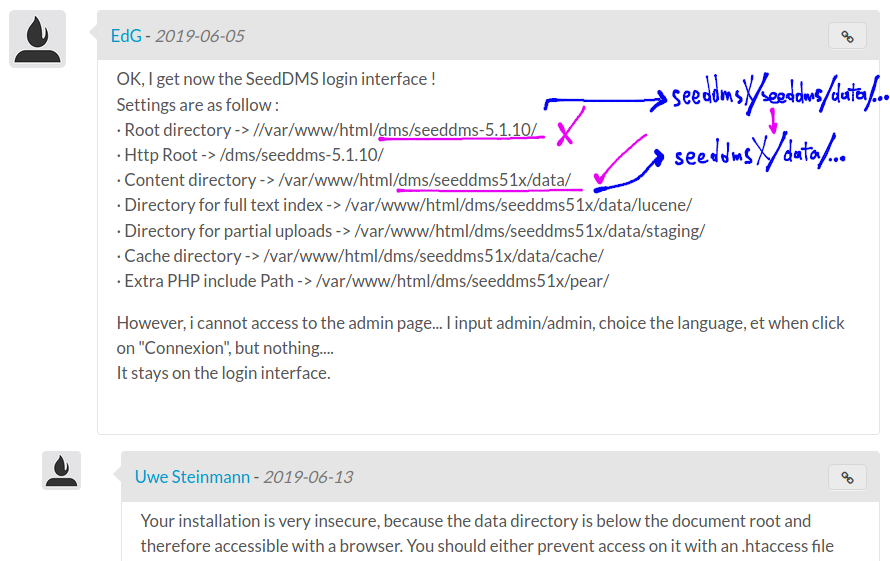
Task: Click the permalink icon on EdG's post
Action: point(847,36)
